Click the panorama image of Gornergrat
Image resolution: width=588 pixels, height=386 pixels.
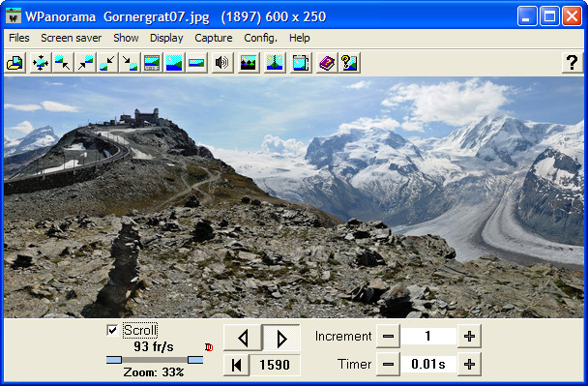(294, 197)
